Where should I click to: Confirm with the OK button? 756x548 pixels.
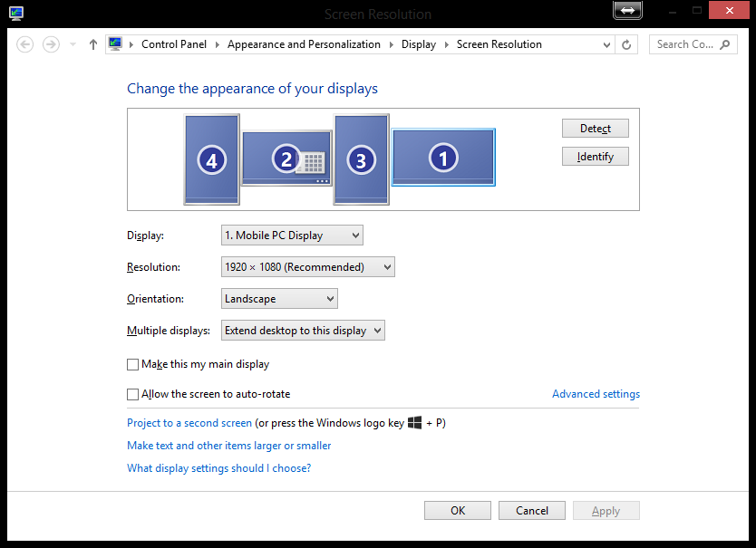[458, 510]
